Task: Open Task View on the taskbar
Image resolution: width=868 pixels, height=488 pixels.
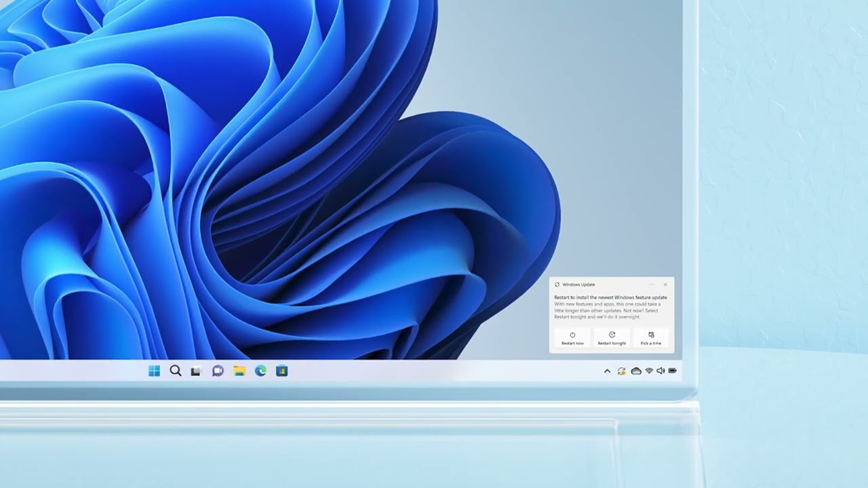Action: click(196, 371)
